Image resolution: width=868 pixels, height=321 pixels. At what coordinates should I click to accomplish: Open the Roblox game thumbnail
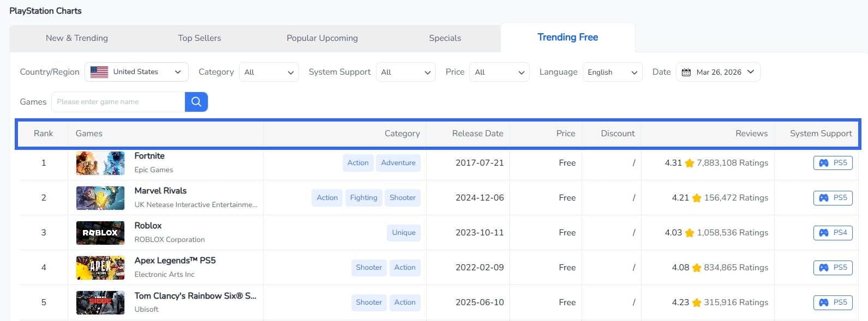pyautogui.click(x=100, y=233)
